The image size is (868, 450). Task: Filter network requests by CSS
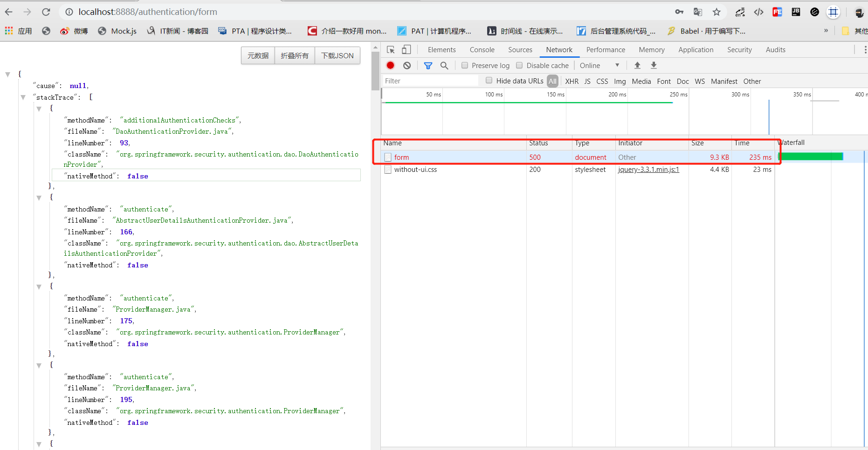click(x=602, y=81)
